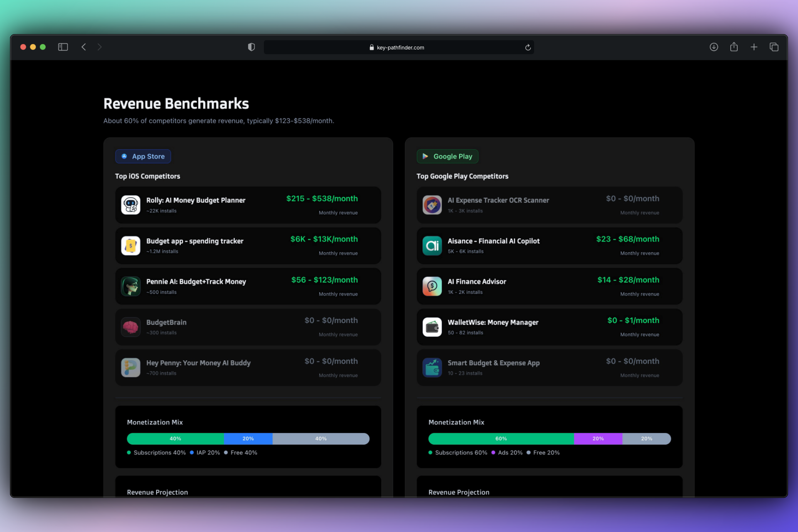Click the Rolly: AI Money Budget Planner app icon
The height and width of the screenshot is (532, 798).
(131, 205)
